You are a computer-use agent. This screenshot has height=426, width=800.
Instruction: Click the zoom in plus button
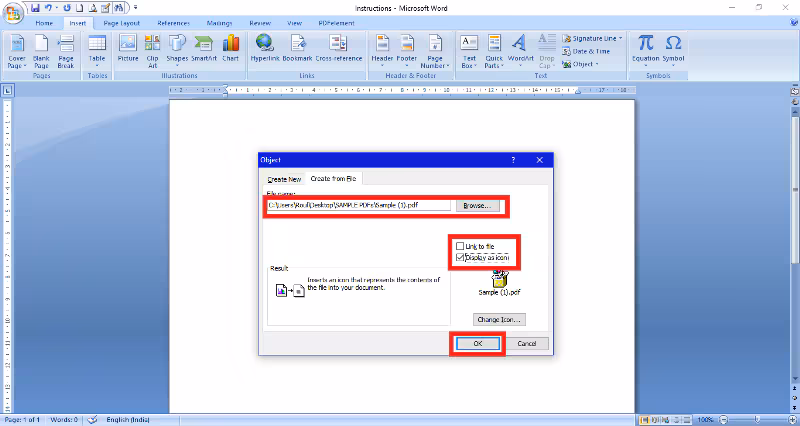pyautogui.click(x=792, y=420)
